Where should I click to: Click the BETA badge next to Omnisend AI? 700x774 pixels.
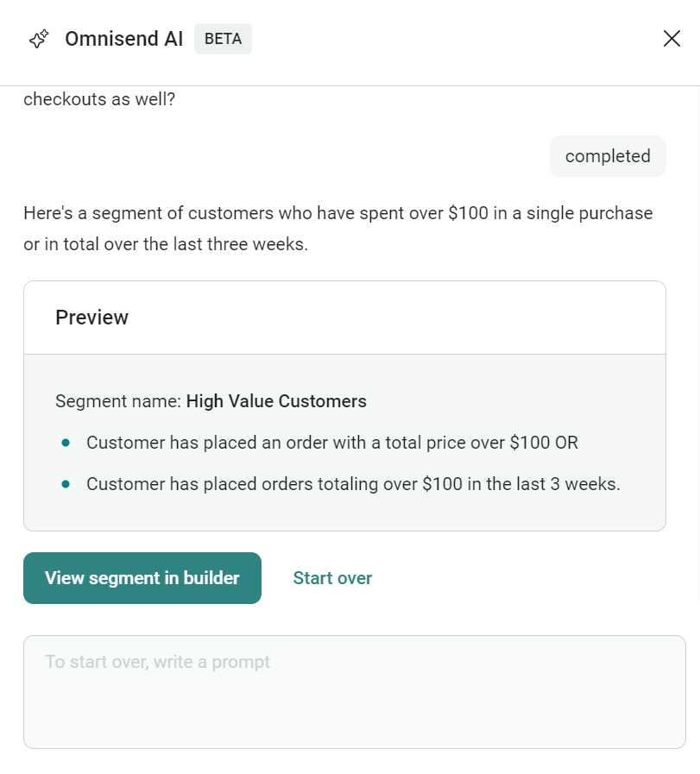(x=222, y=39)
